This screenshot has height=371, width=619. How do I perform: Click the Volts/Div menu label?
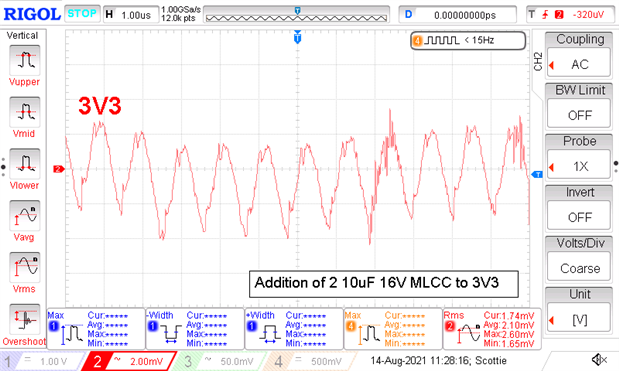580,243
